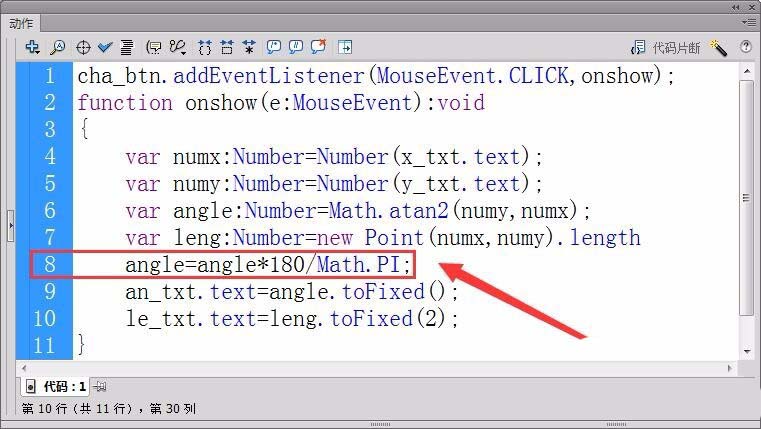Click line number 6 in the gutter
The height and width of the screenshot is (429, 761).
pos(50,210)
